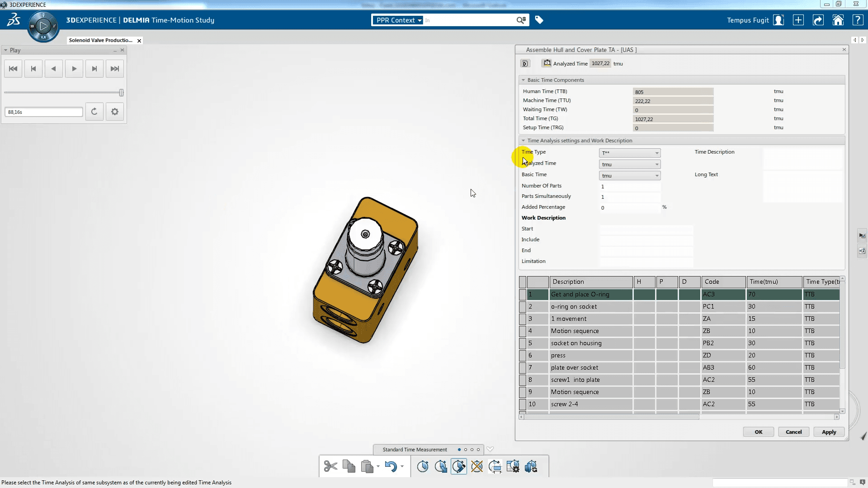
Task: Select the Step Forward playback control
Action: 94,69
